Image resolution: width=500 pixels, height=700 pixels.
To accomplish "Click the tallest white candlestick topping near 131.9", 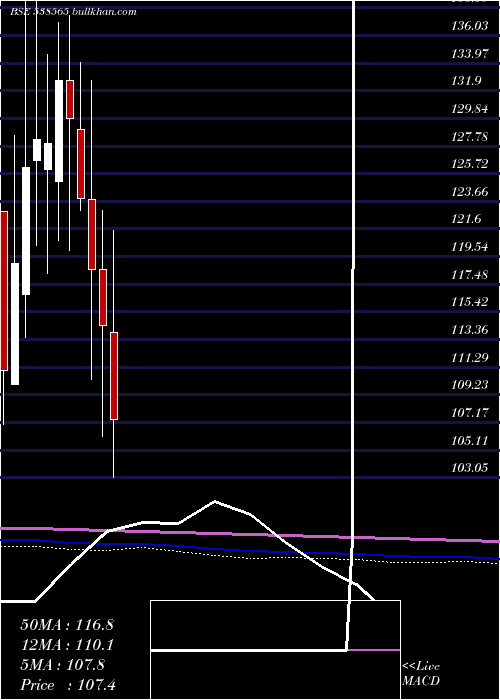I will (59, 131).
